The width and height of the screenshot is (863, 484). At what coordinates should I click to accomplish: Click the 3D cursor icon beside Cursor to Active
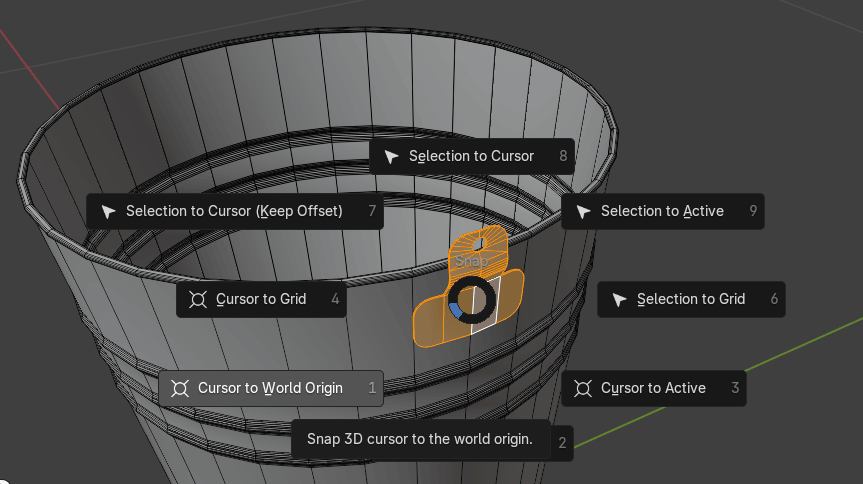coord(583,388)
